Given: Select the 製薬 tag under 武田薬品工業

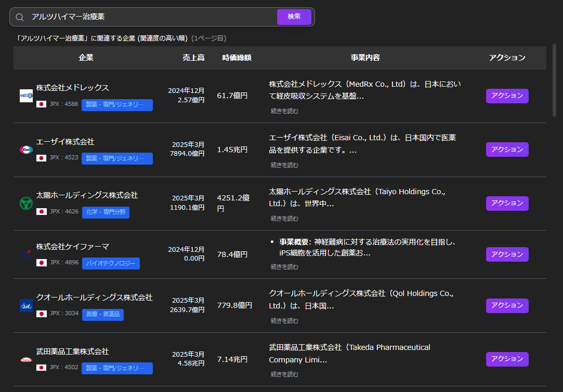Looking at the screenshot, I should [117, 368].
